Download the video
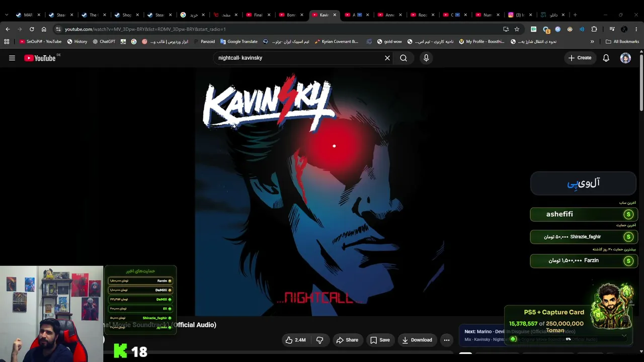Image resolution: width=644 pixels, height=362 pixels. pos(417,340)
